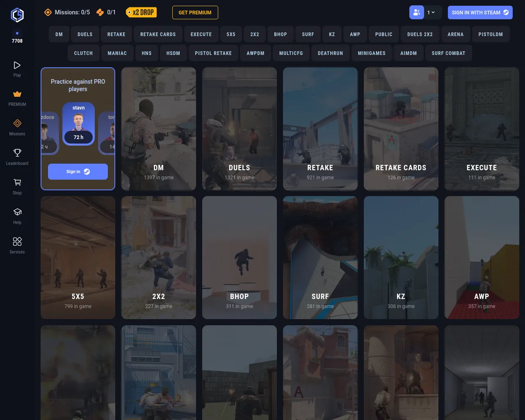525x420 pixels.
Task: Expand the party size dropdown
Action: [431, 12]
